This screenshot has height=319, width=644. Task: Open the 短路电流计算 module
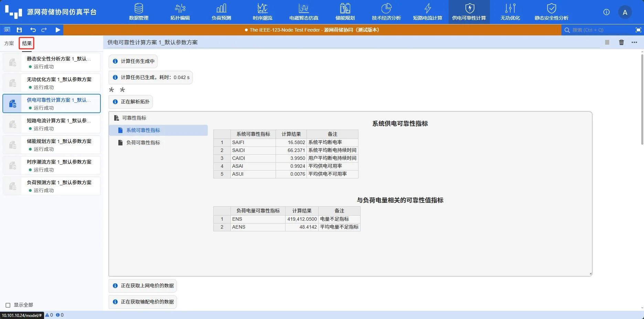(428, 12)
